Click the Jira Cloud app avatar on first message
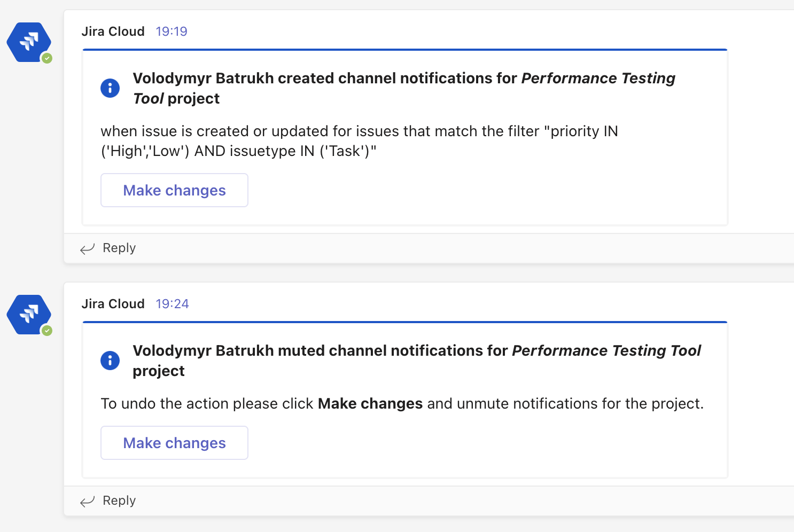This screenshot has height=532, width=794. pos(28,42)
